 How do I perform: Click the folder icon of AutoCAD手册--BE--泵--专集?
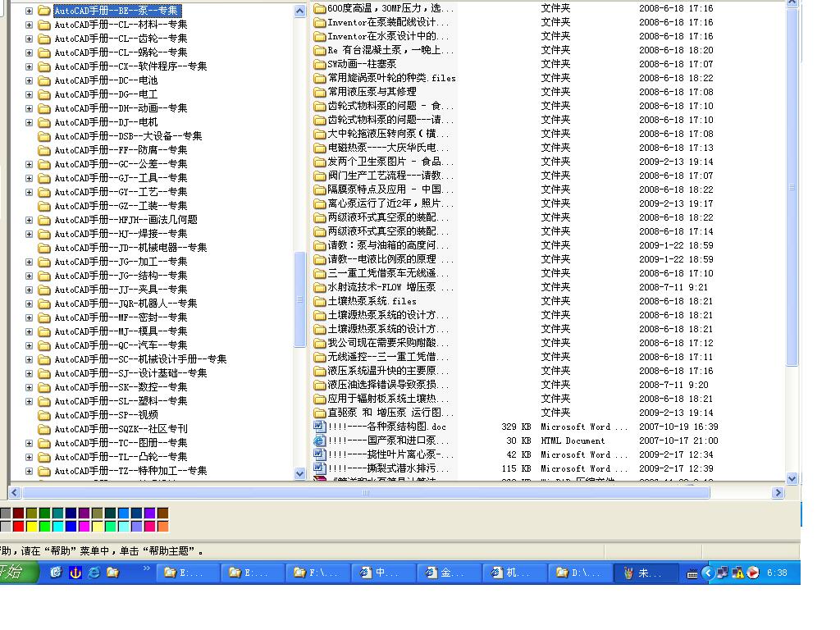tap(44, 11)
